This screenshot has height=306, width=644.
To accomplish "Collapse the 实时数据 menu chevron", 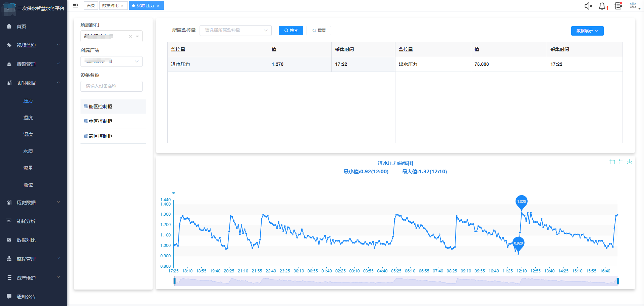I will click(x=58, y=82).
